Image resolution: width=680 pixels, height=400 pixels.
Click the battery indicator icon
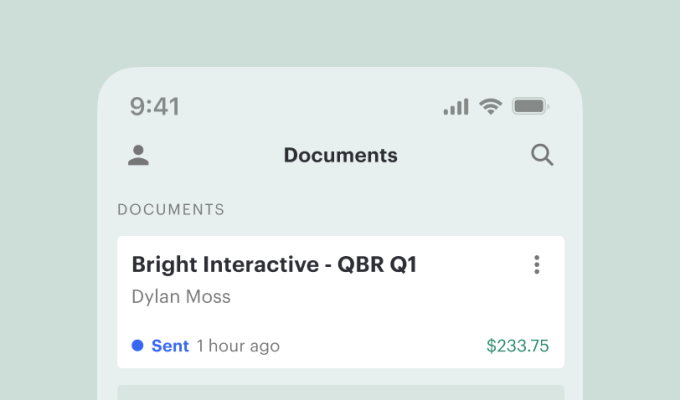click(x=531, y=106)
